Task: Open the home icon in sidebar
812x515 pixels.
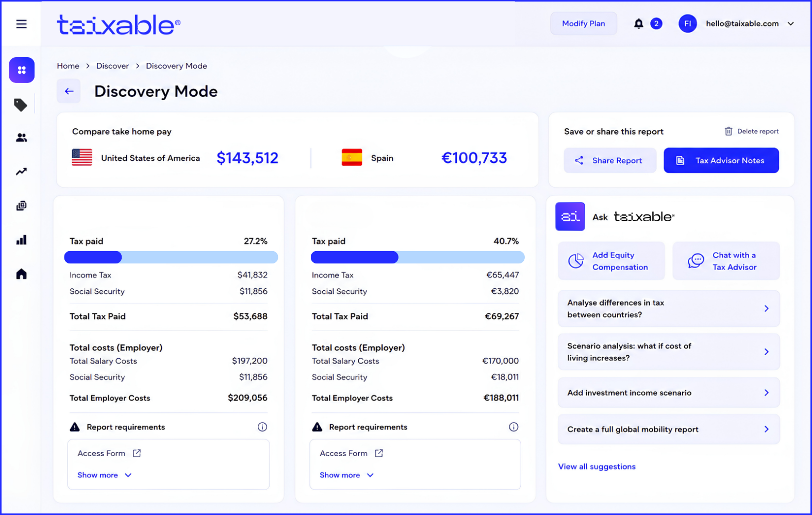Action: 21,274
